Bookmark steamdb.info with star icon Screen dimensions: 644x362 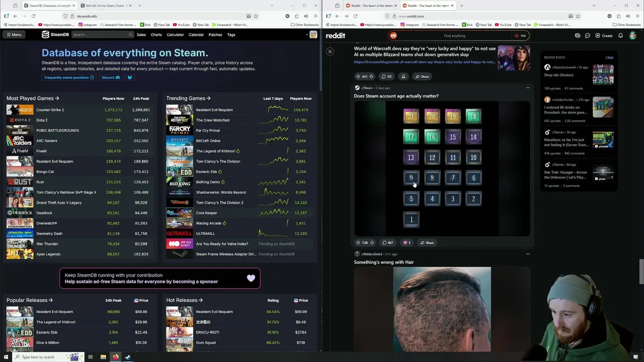click(x=256, y=16)
